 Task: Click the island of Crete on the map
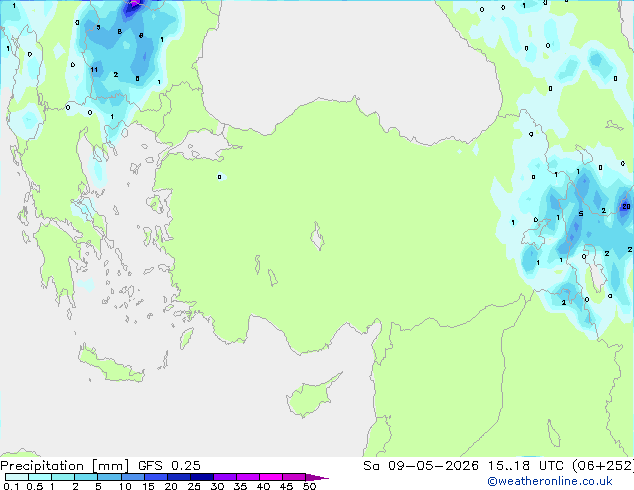(111, 365)
